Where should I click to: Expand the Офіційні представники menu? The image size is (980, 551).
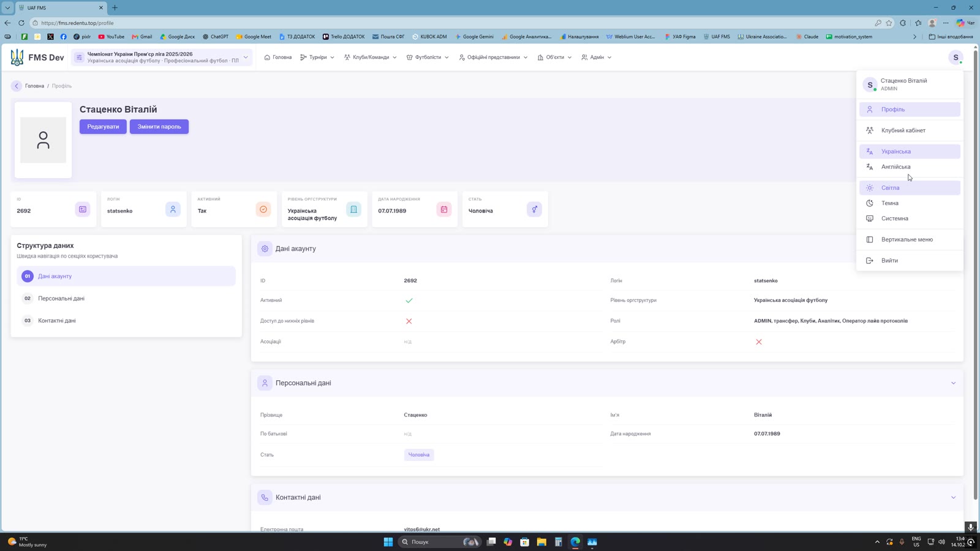(493, 58)
